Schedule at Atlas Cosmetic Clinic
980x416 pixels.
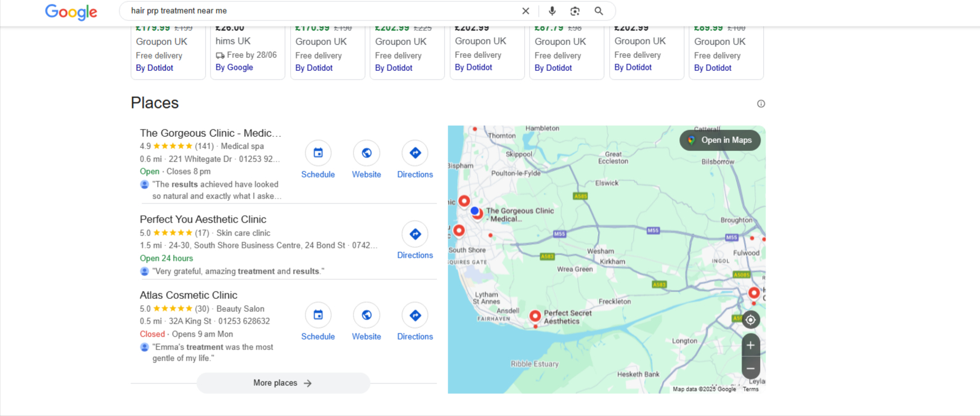pos(318,322)
